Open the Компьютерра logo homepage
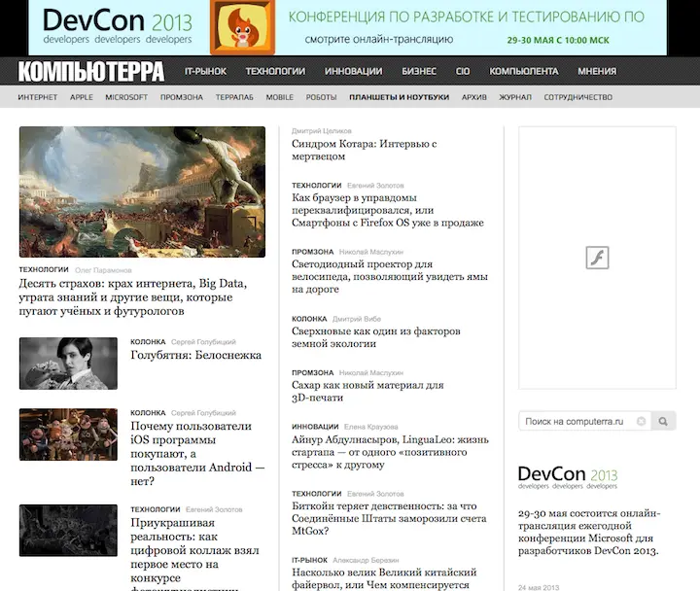Viewport: 700px width, 591px height. pyautogui.click(x=91, y=71)
